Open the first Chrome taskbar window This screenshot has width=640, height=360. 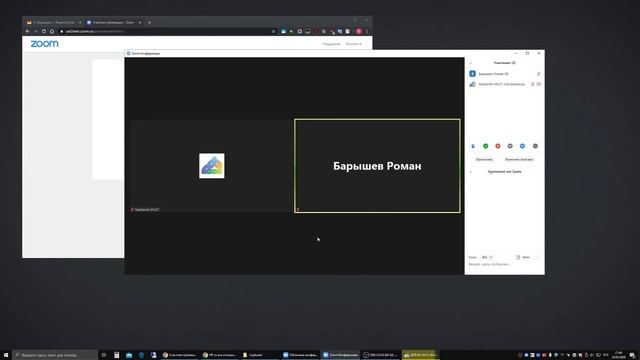tap(180, 355)
